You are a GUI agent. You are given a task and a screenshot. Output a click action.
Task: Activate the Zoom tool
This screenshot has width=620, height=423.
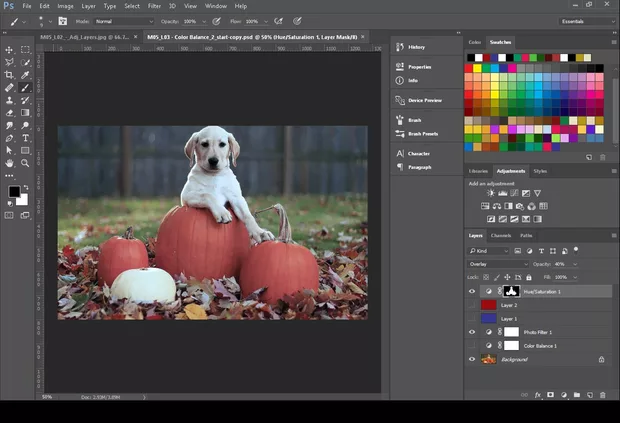click(26, 163)
